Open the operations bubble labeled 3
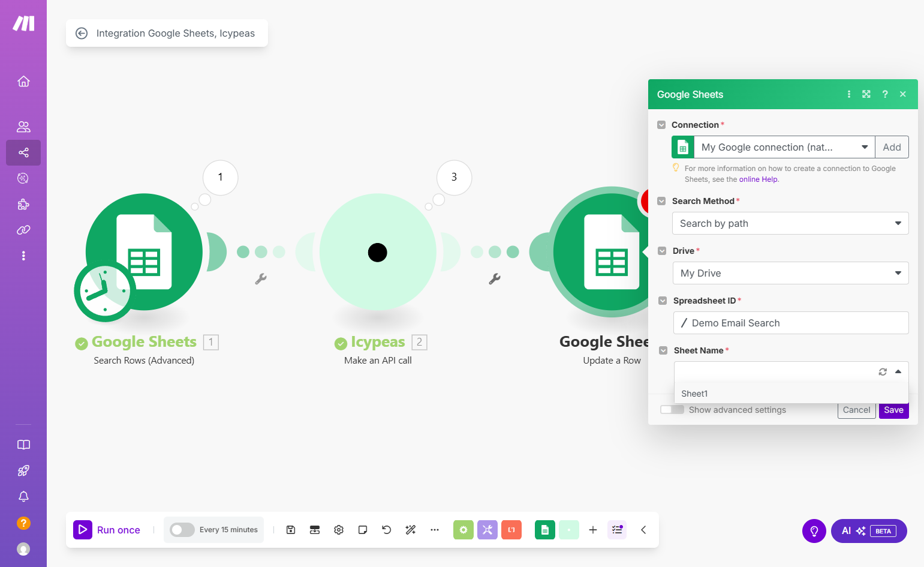Viewport: 924px width, 567px height. [x=454, y=178]
